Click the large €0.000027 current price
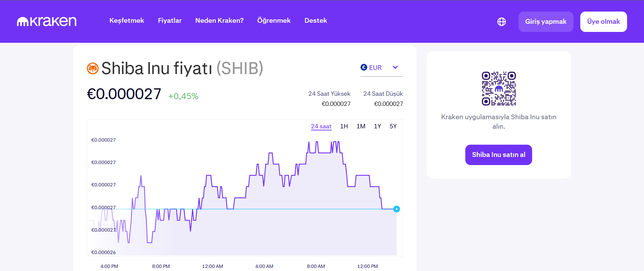Viewport: 644px width, 271px height. 124,94
